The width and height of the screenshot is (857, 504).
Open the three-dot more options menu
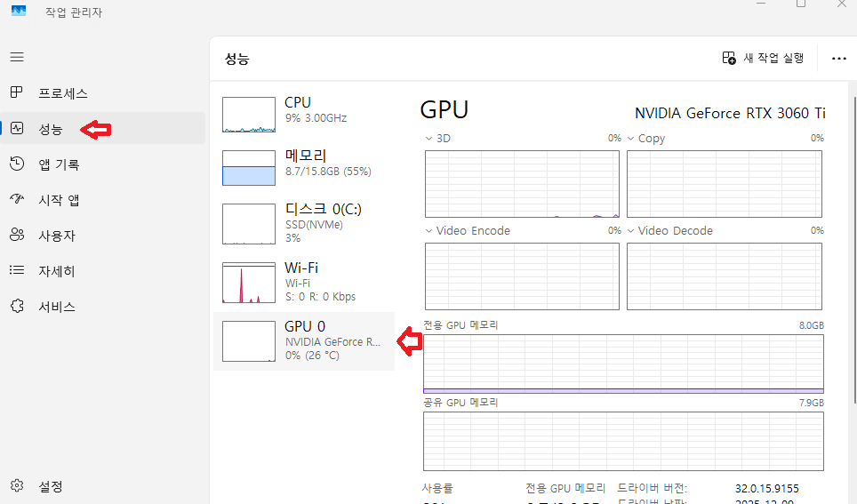point(838,59)
